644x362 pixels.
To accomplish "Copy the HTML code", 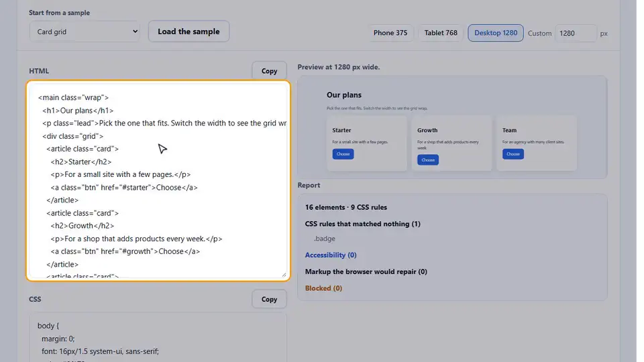I will tap(269, 71).
